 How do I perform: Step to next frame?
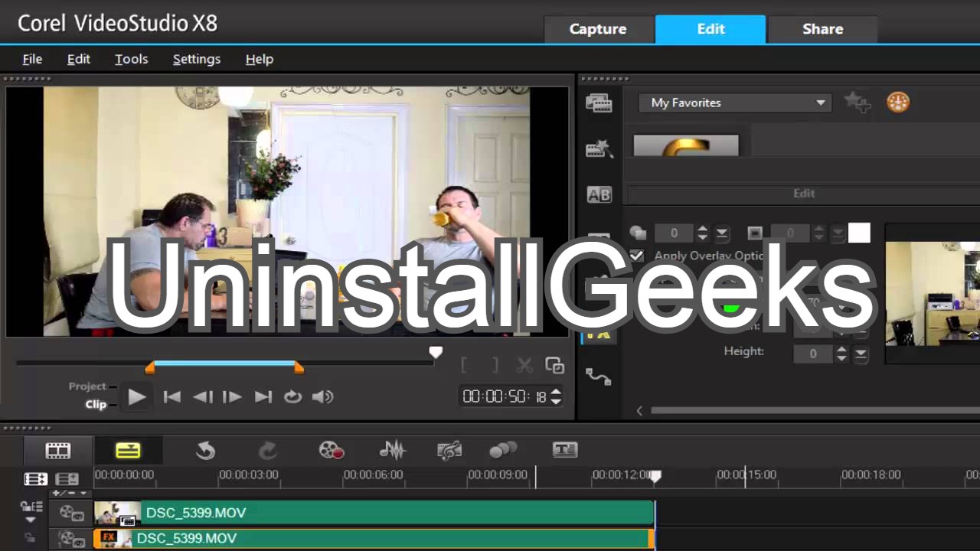point(232,396)
